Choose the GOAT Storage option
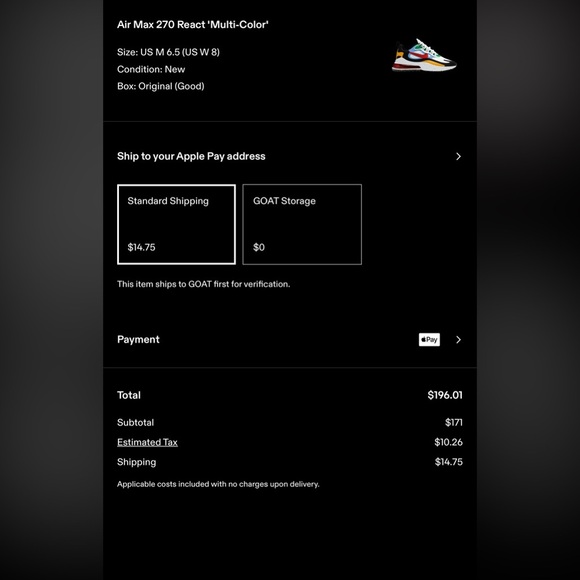The height and width of the screenshot is (580, 580). click(302, 224)
